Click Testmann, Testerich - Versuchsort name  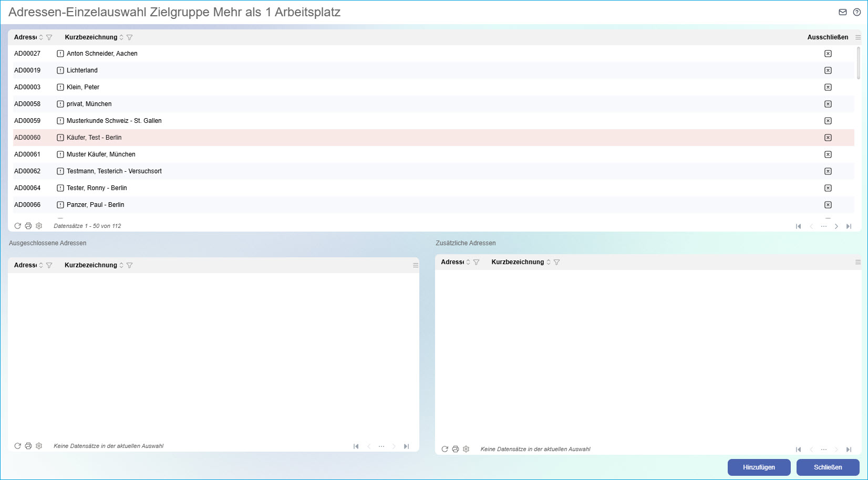[x=114, y=171]
